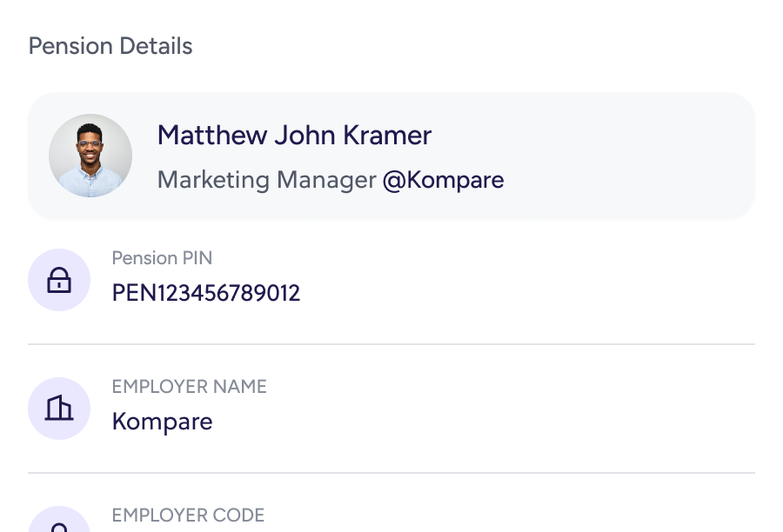Follow the @Kompare company link
The image size is (783, 532).
[x=443, y=180]
